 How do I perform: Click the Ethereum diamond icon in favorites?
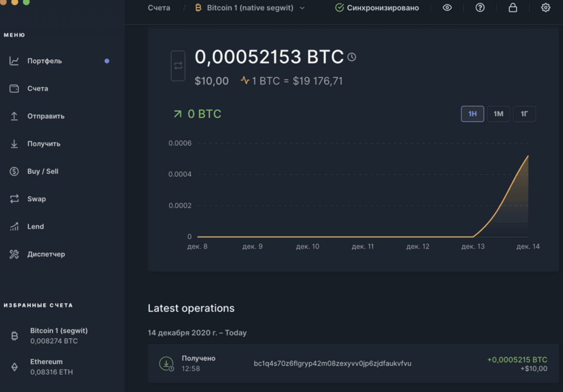[x=14, y=367]
